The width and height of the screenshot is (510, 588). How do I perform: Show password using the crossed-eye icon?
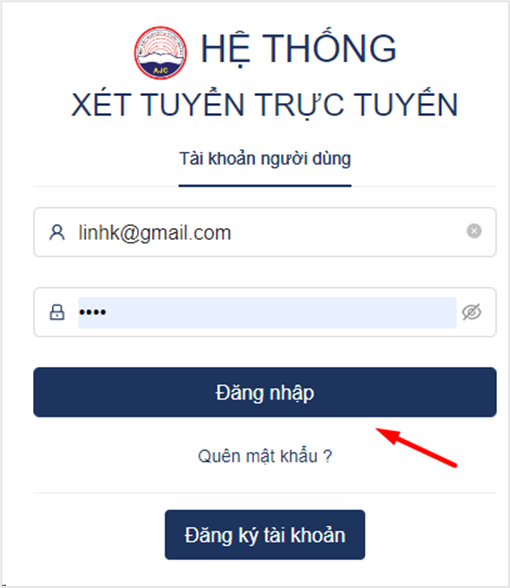472,312
